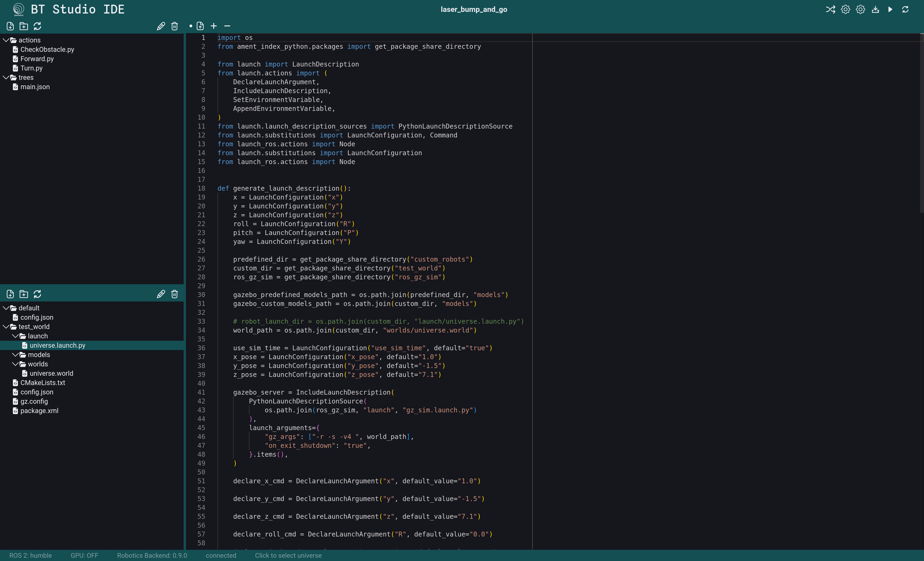This screenshot has height=561, width=924.
Task: Click the unsaved-changes dot in the editor toolbar
Action: [x=190, y=26]
